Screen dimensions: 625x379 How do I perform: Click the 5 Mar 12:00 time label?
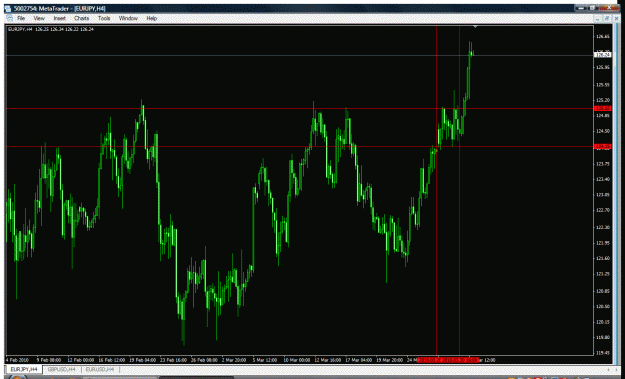[x=265, y=360]
